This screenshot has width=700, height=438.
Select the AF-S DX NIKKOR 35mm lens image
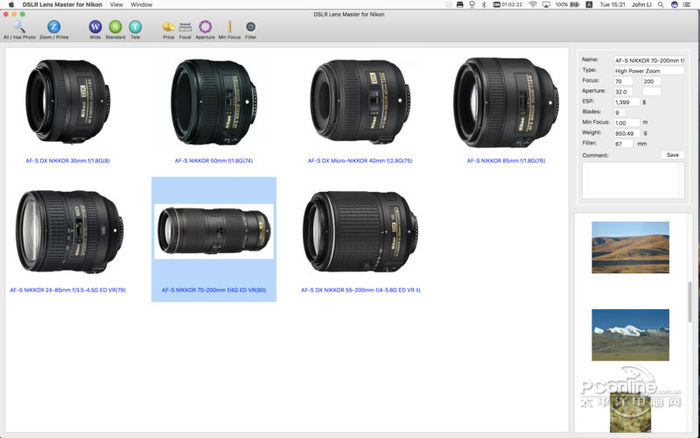coord(68,102)
